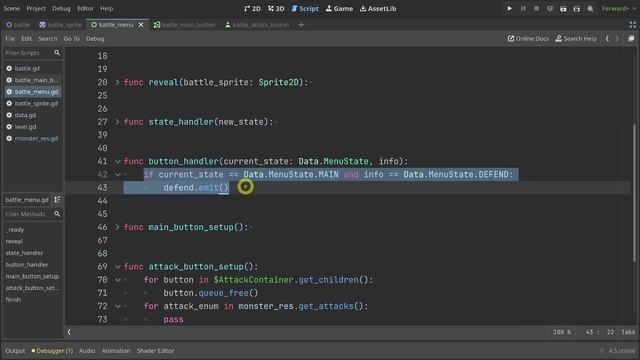Toggle alphabetical sorting of method list
640x360 pixels.
click(57, 200)
